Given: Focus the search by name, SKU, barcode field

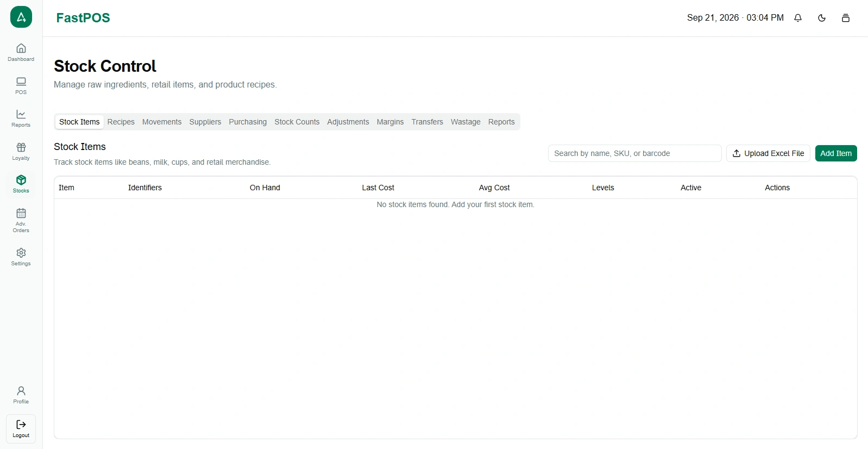Looking at the screenshot, I should 635,153.
